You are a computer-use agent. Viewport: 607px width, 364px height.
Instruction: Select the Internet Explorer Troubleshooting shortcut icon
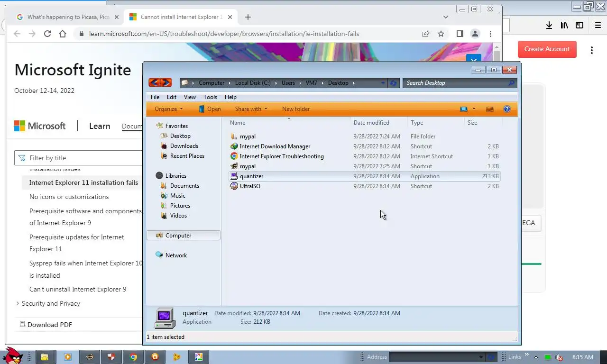(x=234, y=156)
